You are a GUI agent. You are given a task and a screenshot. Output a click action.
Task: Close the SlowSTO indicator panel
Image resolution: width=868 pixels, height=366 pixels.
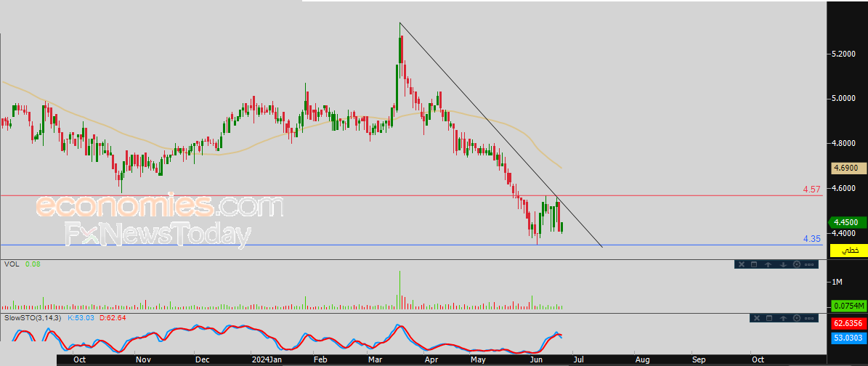[757, 318]
